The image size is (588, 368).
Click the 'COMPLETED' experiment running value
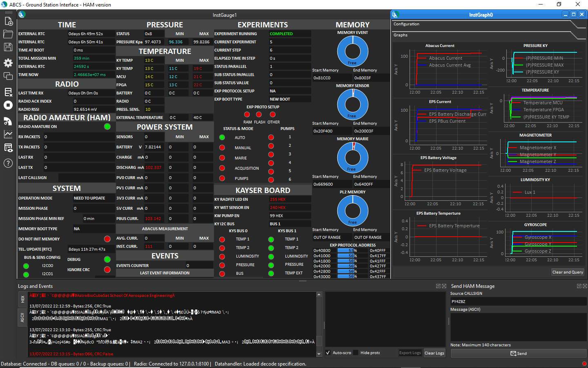point(281,34)
